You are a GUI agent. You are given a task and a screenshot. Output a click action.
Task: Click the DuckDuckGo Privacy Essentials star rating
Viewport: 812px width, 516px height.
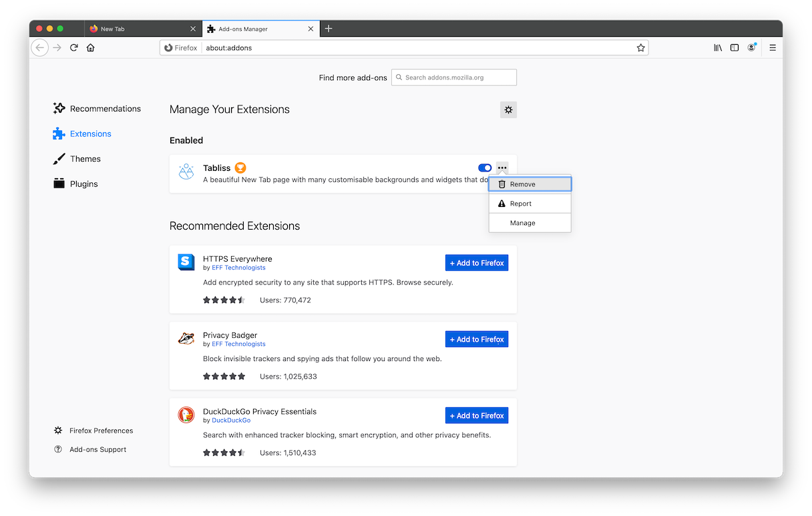click(x=224, y=453)
